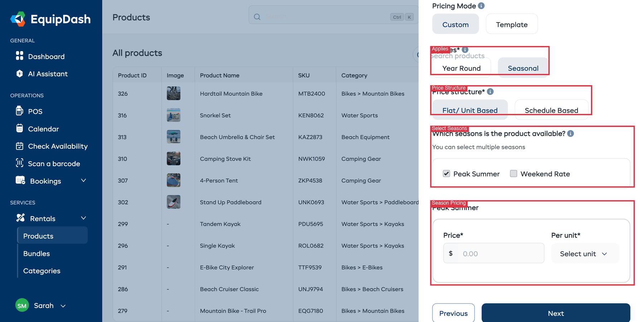Open the POS screen
Screen dimensions: 644x322
point(35,111)
